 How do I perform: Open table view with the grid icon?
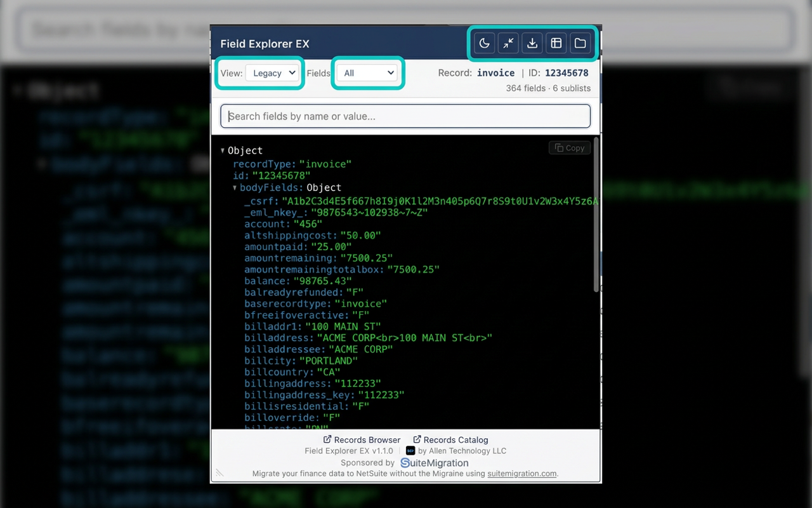tap(556, 43)
